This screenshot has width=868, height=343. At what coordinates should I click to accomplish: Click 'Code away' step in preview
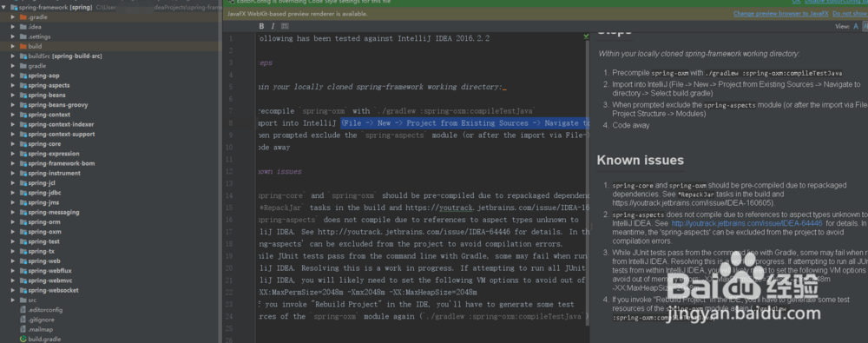pyautogui.click(x=630, y=125)
